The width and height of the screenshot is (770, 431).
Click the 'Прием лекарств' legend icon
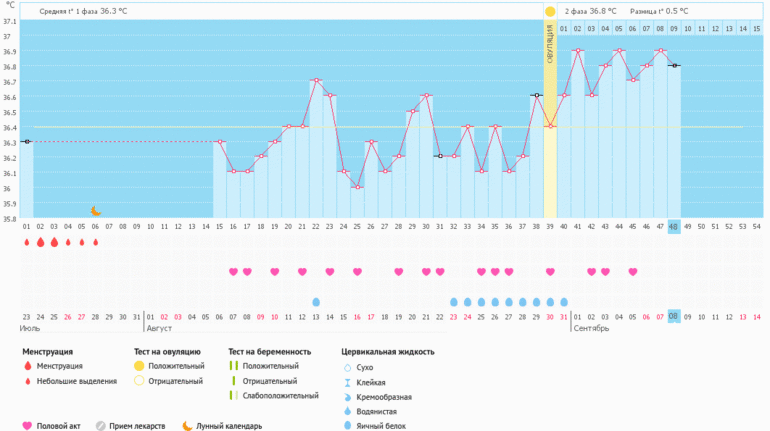[101, 425]
